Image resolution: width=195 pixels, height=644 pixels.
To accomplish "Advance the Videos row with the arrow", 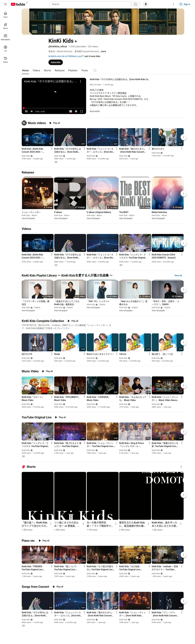I will coord(183,243).
